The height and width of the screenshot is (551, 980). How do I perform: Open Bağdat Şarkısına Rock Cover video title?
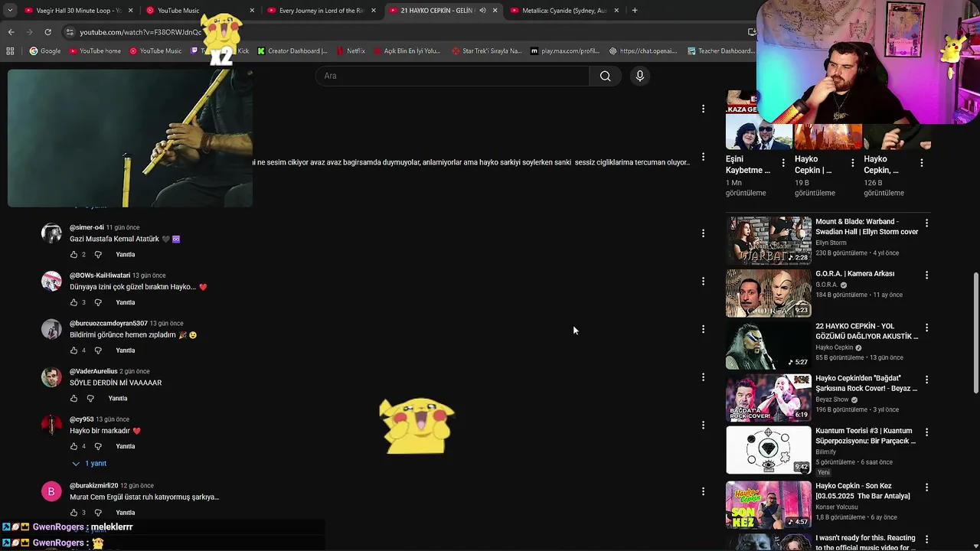coord(866,383)
